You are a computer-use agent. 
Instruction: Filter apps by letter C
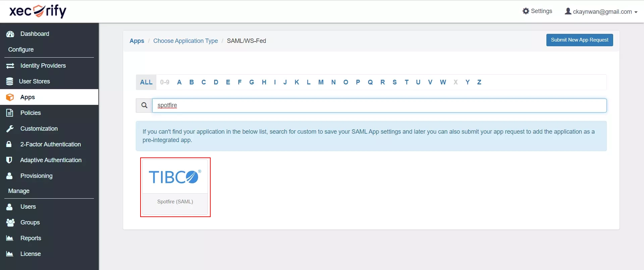click(204, 82)
